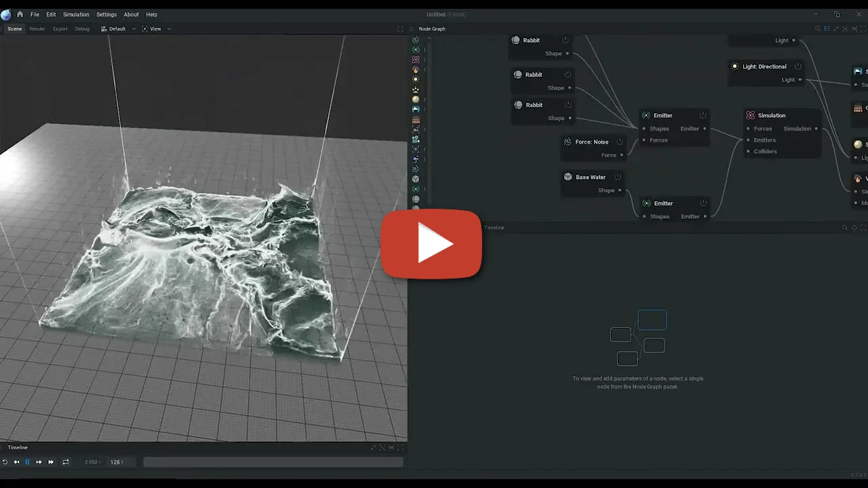Open the Simulation menu
This screenshot has width=868, height=488.
click(76, 14)
